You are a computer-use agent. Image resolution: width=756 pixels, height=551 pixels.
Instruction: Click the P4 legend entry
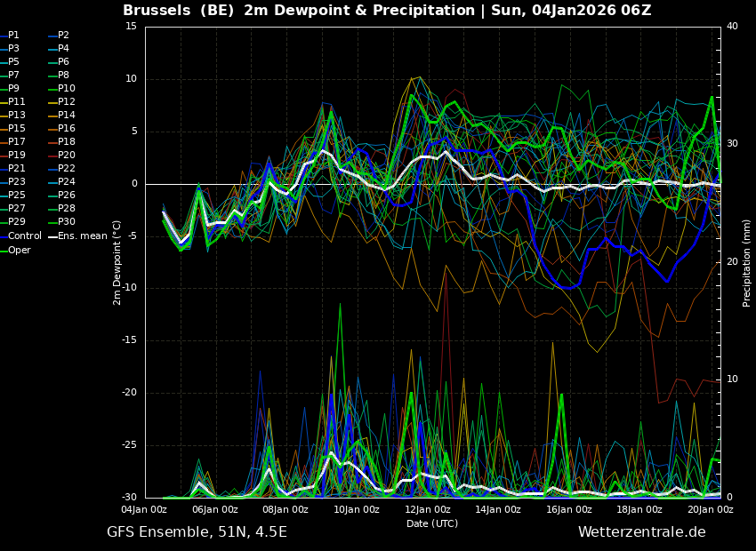59,49
